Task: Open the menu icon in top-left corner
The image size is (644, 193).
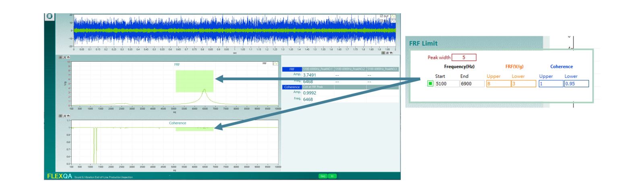Action: point(50,16)
